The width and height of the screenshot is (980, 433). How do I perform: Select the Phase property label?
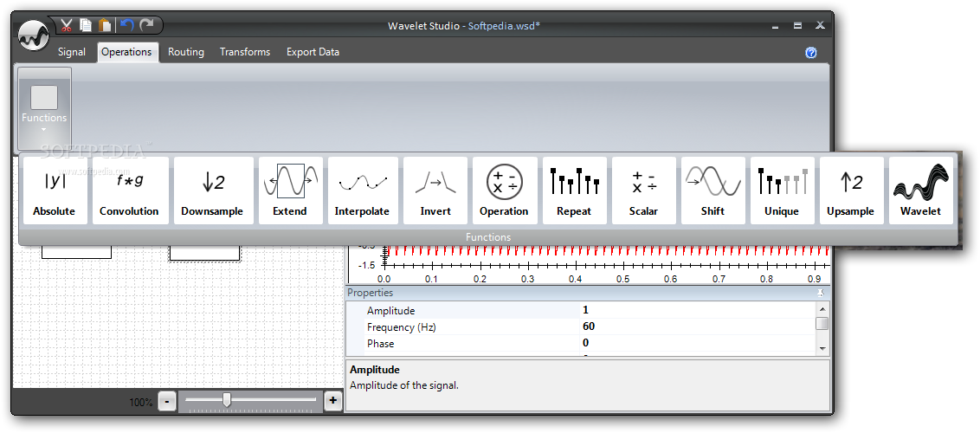pyautogui.click(x=381, y=344)
